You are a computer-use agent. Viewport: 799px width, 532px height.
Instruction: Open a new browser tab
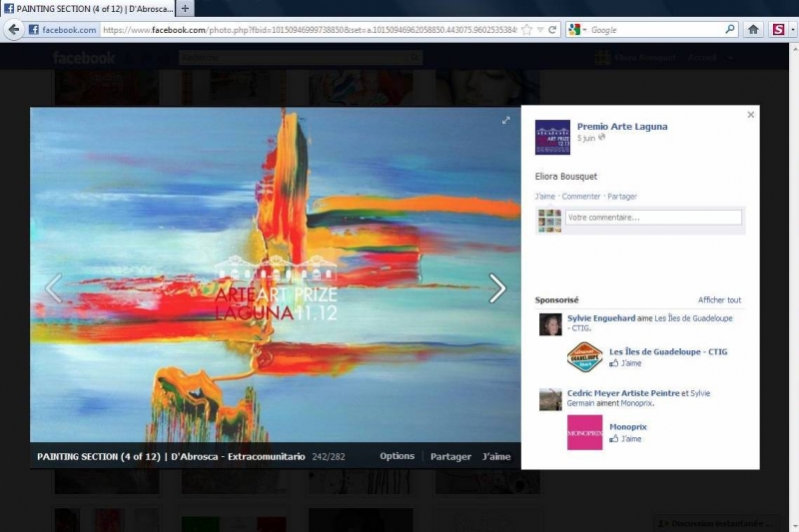tap(185, 8)
